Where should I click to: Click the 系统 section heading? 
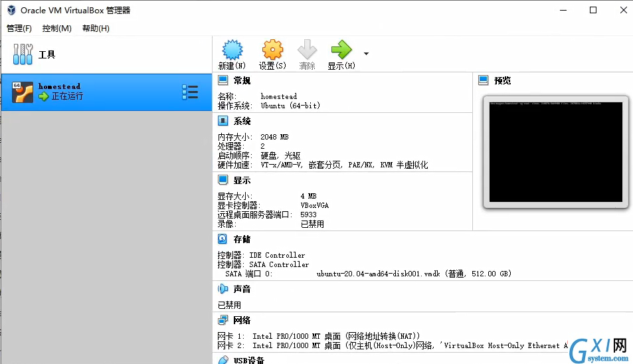click(x=242, y=121)
